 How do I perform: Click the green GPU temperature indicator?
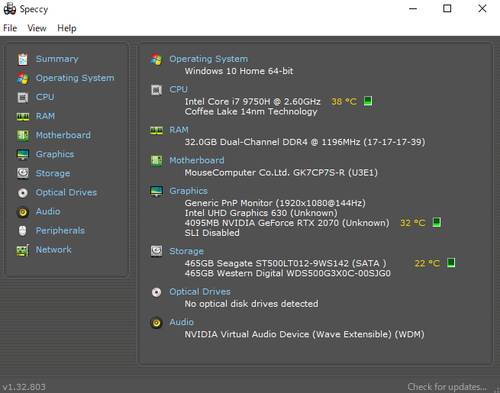(437, 222)
